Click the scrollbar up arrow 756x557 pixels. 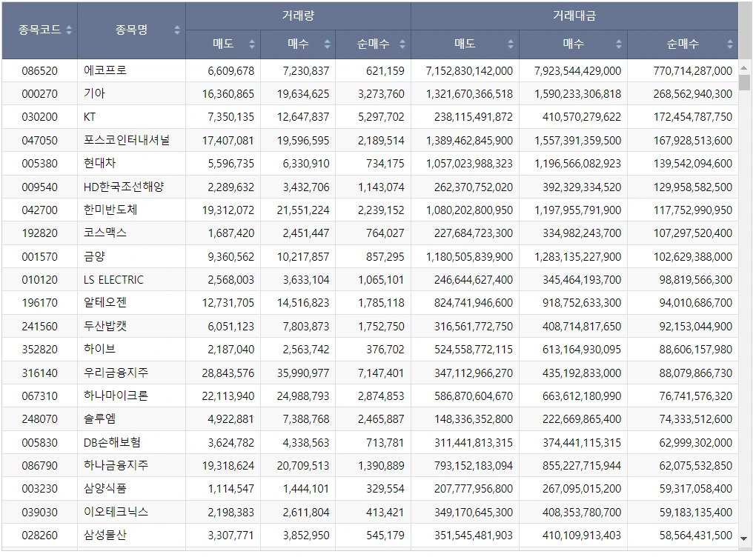(744, 70)
